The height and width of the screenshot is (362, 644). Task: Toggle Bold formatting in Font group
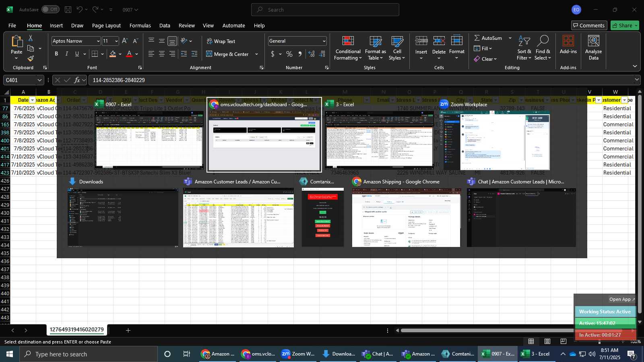(56, 54)
